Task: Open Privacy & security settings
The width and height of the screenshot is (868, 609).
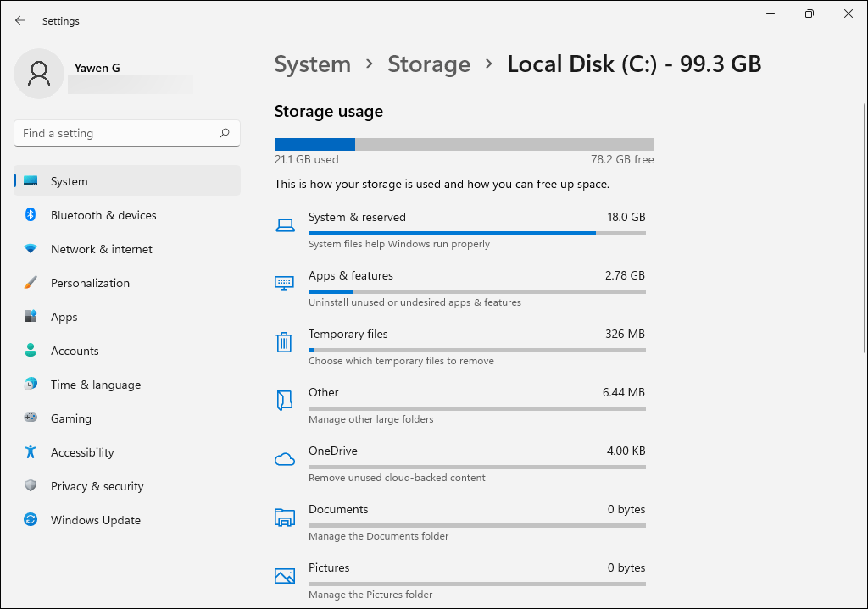Action: coord(127,485)
